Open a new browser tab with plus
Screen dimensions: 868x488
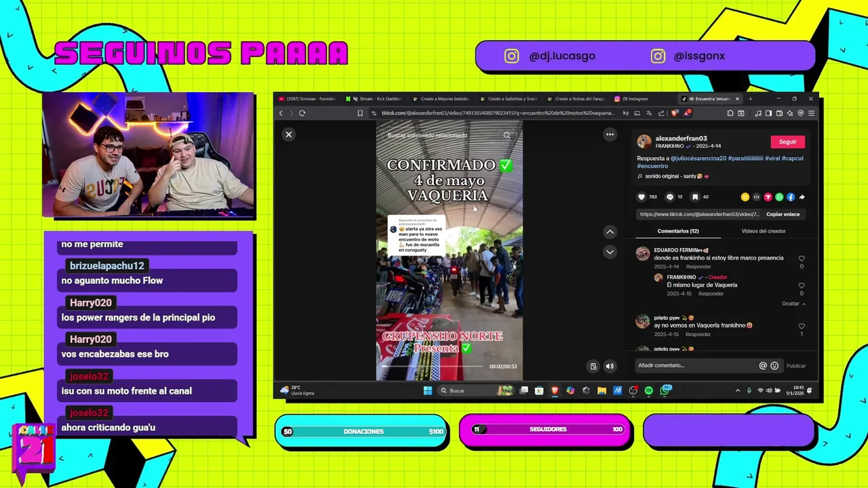(x=750, y=99)
